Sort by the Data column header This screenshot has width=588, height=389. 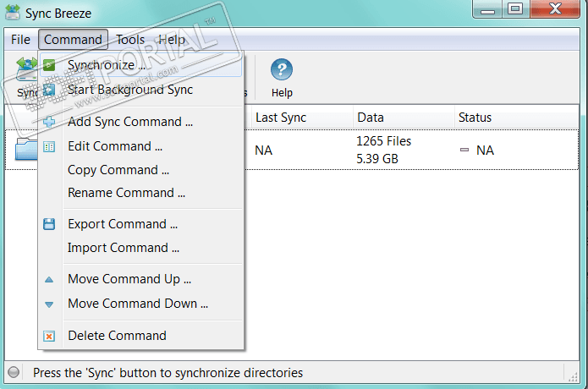[371, 118]
